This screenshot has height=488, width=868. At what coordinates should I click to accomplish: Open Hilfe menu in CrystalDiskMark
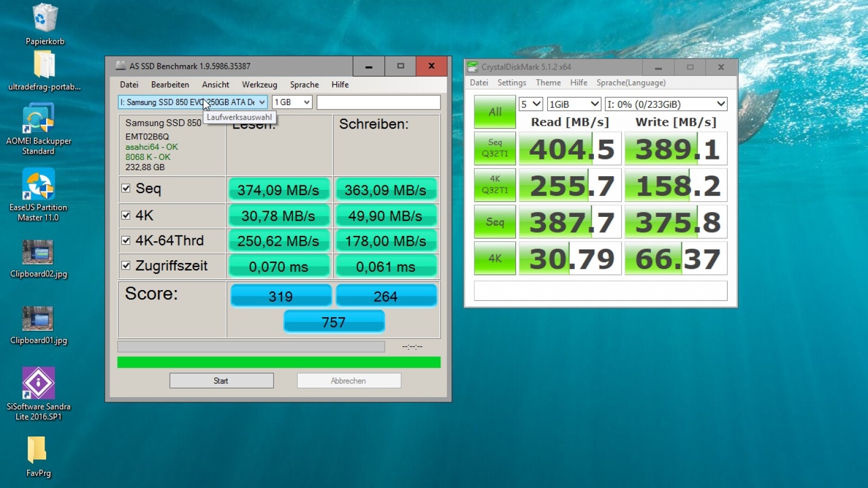pyautogui.click(x=579, y=82)
